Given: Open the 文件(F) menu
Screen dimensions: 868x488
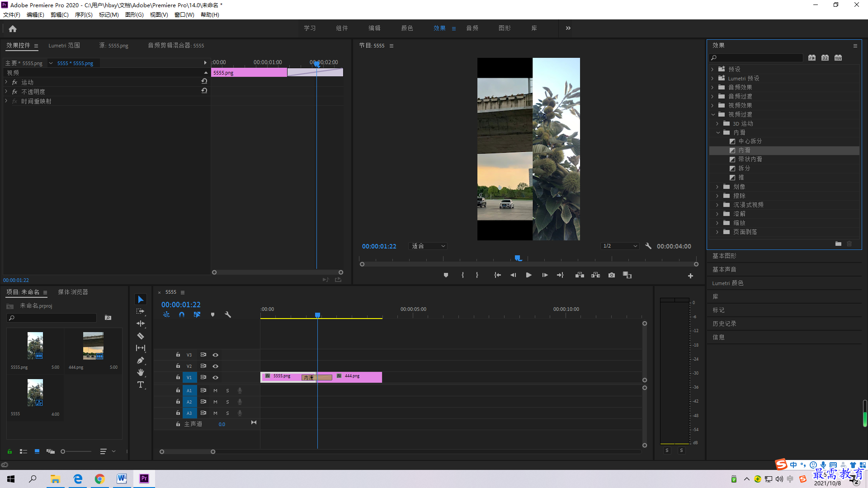Looking at the screenshot, I should 12,14.
